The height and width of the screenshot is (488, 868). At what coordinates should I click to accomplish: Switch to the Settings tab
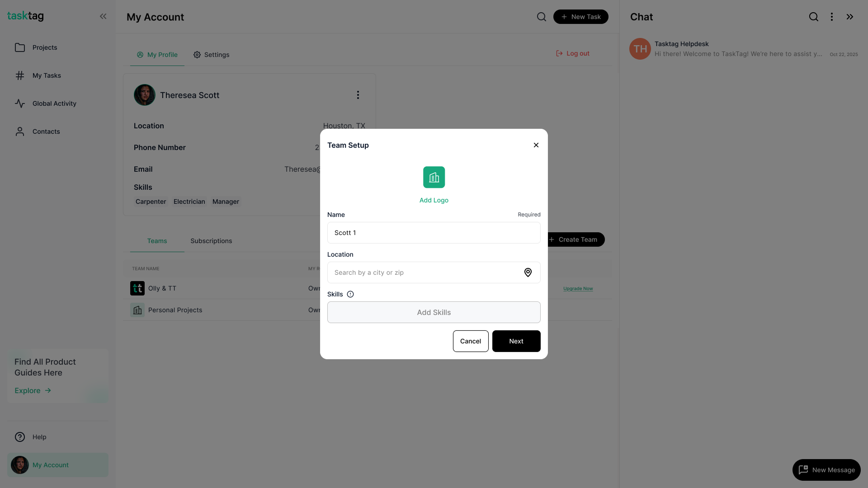(211, 55)
